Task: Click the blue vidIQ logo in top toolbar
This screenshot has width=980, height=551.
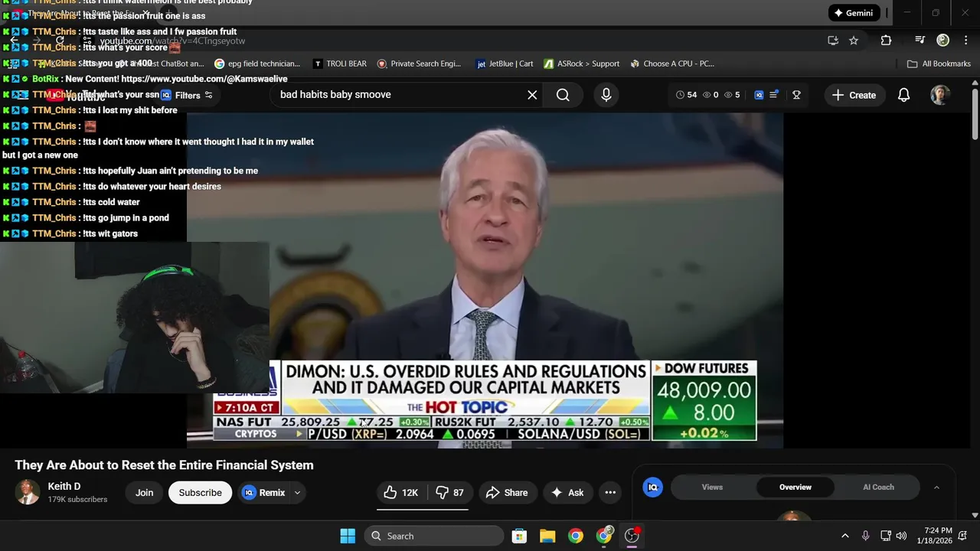Action: (x=759, y=95)
